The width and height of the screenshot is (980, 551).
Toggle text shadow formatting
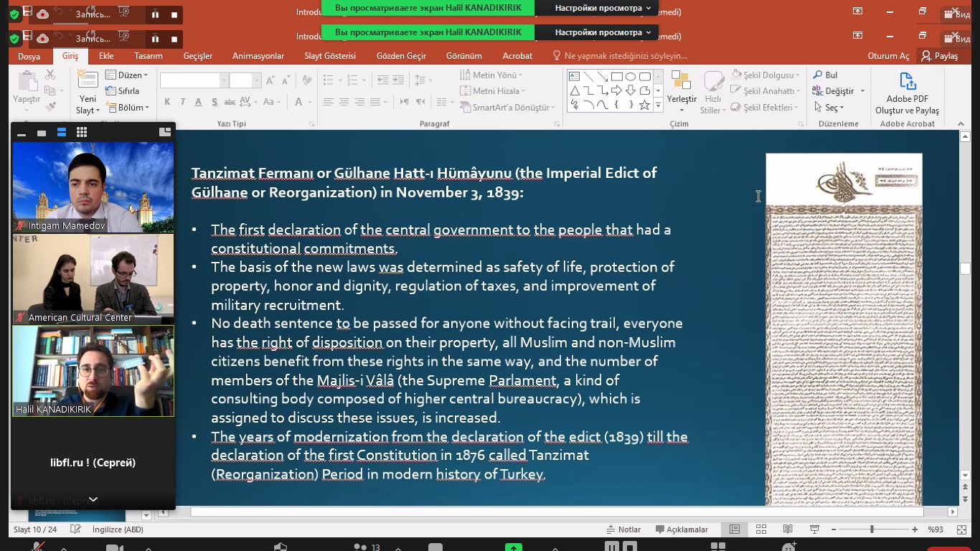[215, 102]
